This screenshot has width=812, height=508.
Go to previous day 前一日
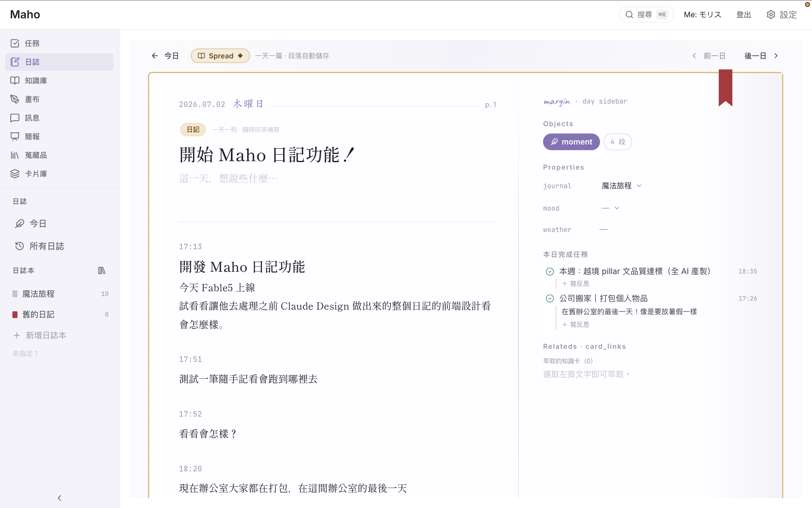[709, 56]
